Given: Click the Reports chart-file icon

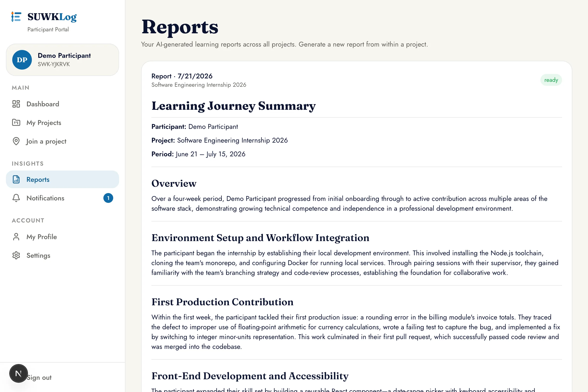Looking at the screenshot, I should (16, 180).
